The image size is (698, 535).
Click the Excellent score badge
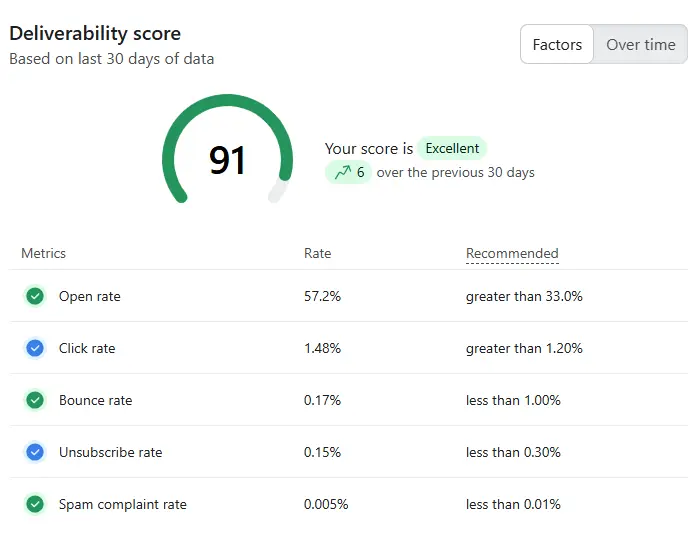pos(452,148)
